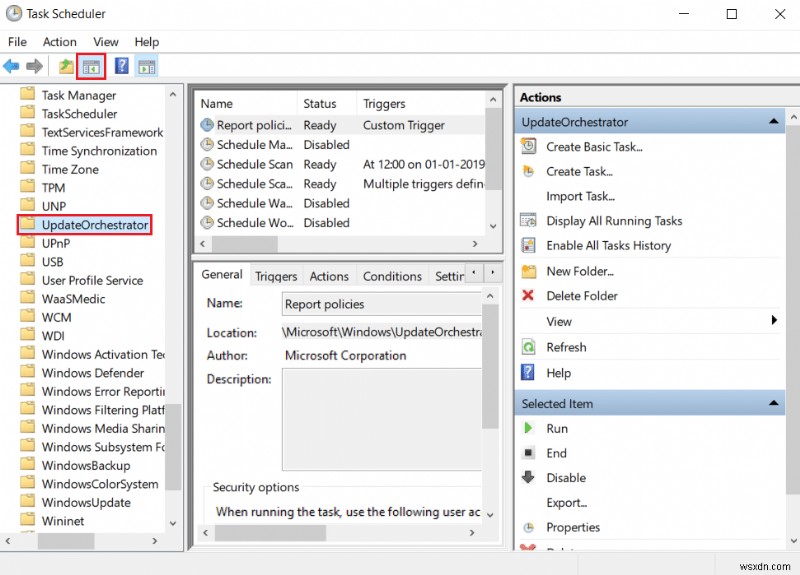Collapse the Selected Item section
The image size is (800, 575).
pyautogui.click(x=773, y=403)
